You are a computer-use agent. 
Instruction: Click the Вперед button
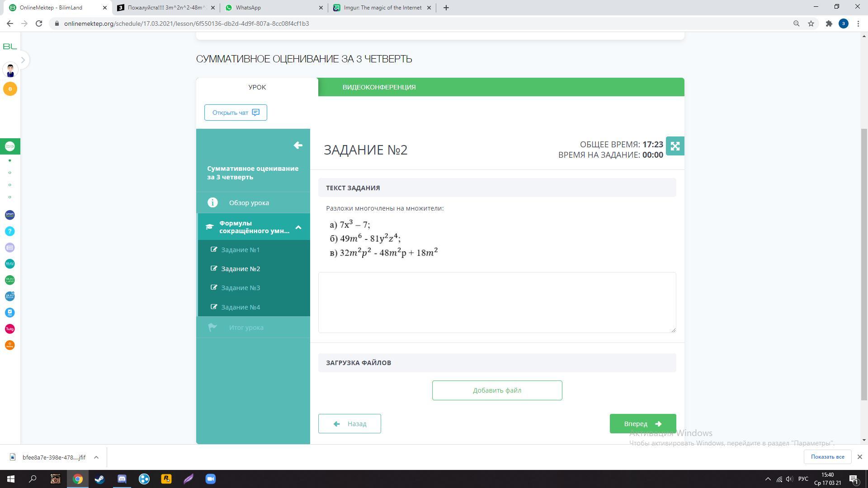[642, 424]
